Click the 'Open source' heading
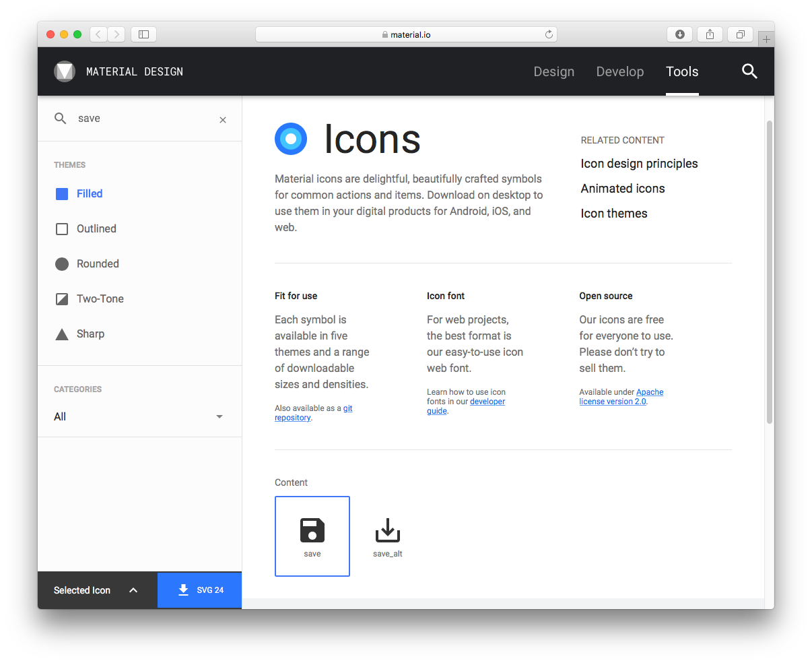 click(x=606, y=296)
